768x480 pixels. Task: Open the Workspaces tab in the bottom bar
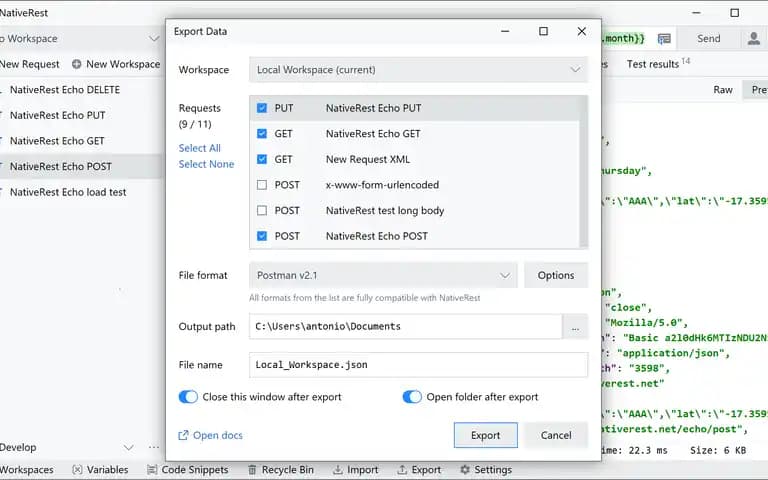[26, 470]
